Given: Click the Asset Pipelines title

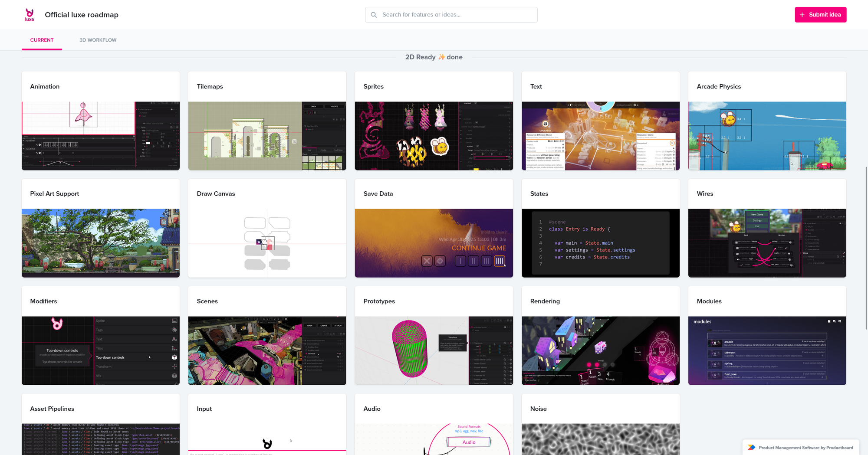Looking at the screenshot, I should 52,409.
